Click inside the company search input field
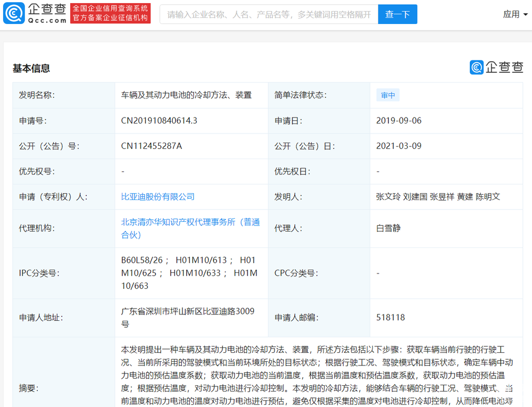 [266, 14]
